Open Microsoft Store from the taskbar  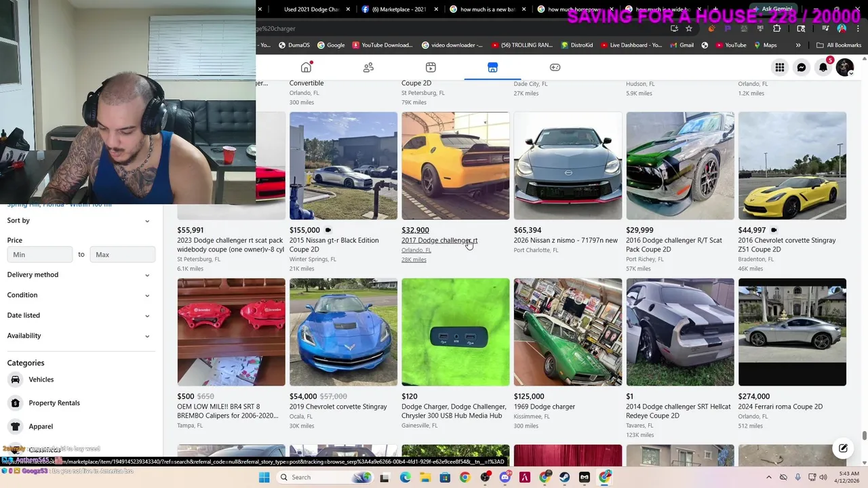pyautogui.click(x=445, y=477)
